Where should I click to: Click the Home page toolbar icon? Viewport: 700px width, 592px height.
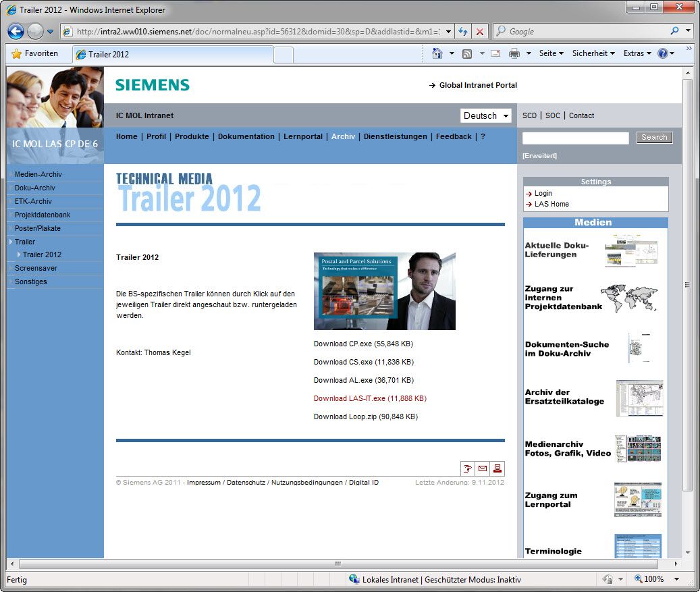437,53
